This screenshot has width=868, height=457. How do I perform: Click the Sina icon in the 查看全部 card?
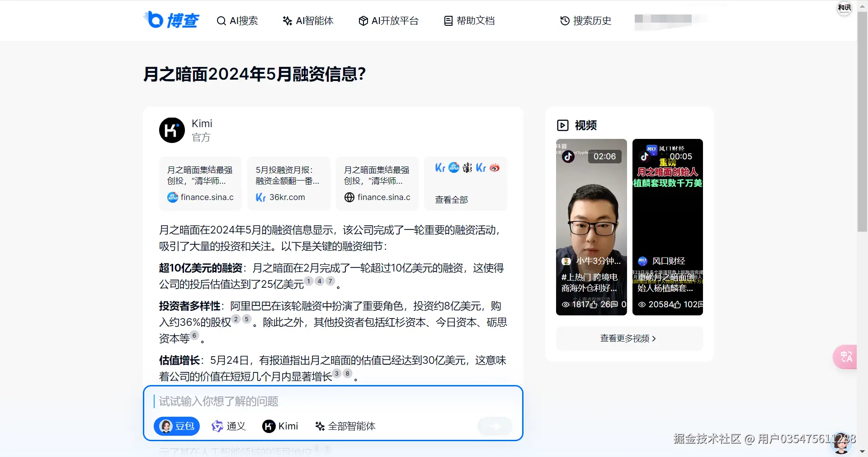[x=454, y=167]
